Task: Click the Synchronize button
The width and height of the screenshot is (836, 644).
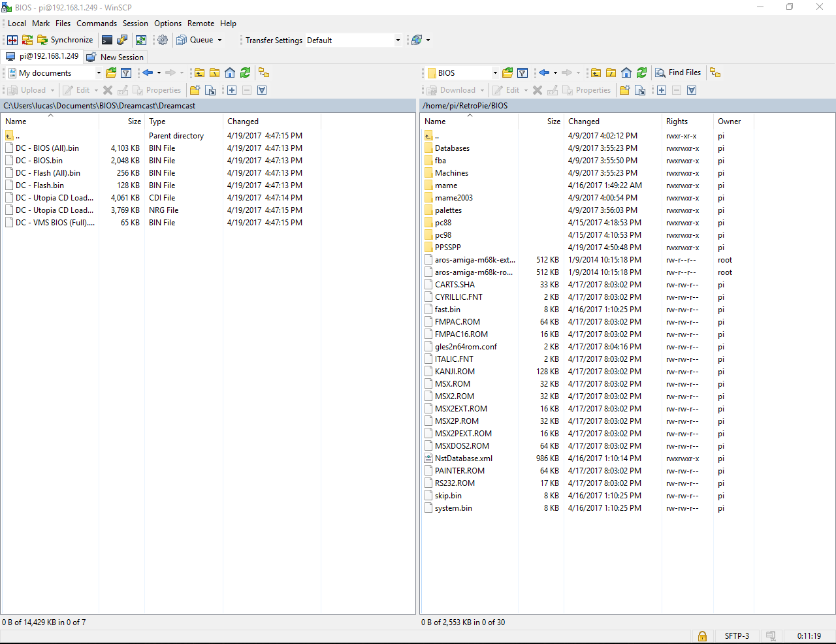Action: pyautogui.click(x=65, y=40)
